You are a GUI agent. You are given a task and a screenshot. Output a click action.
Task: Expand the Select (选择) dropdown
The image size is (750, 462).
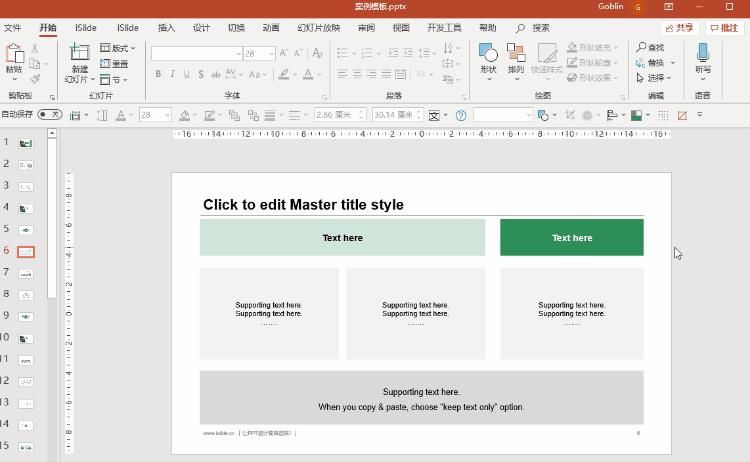click(x=657, y=78)
